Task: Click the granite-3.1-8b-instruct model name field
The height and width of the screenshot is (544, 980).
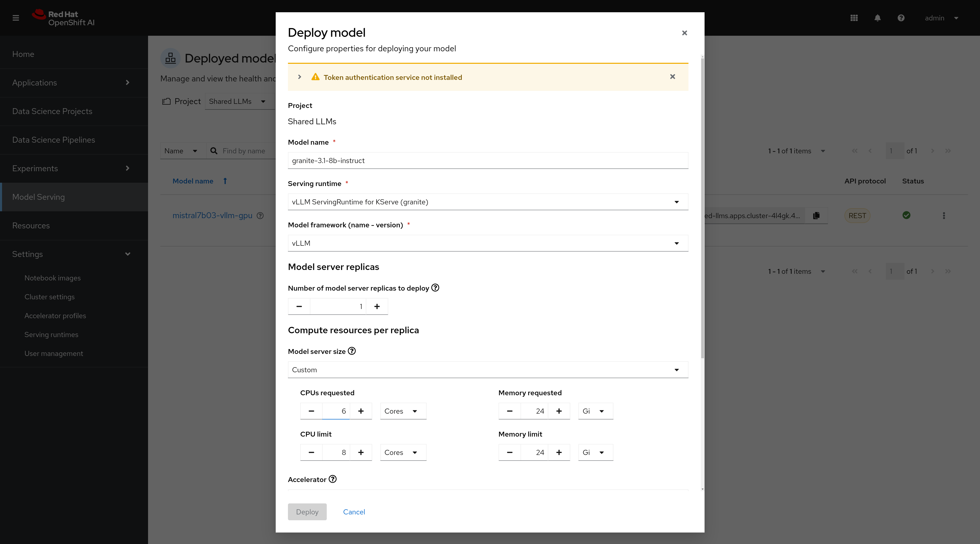Action: coord(488,160)
